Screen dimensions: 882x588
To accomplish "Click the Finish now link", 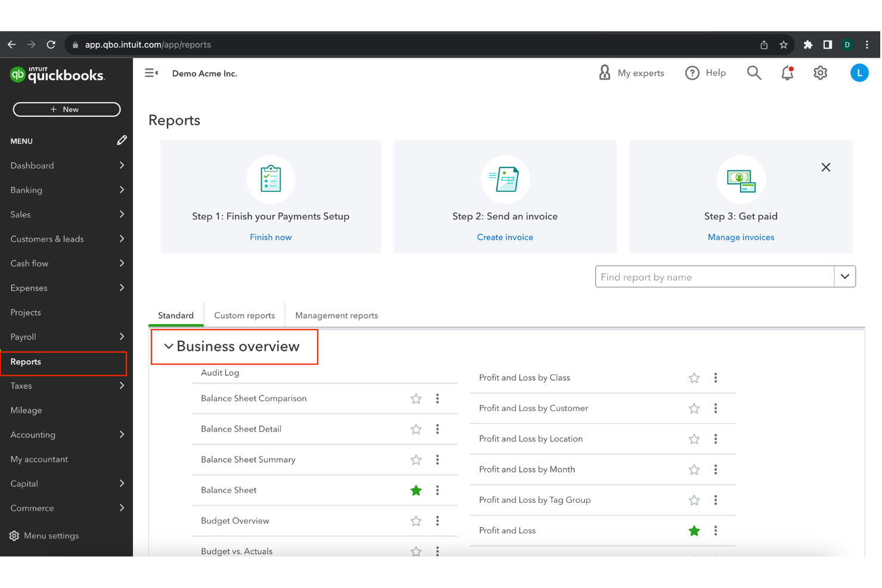I will (x=271, y=237).
